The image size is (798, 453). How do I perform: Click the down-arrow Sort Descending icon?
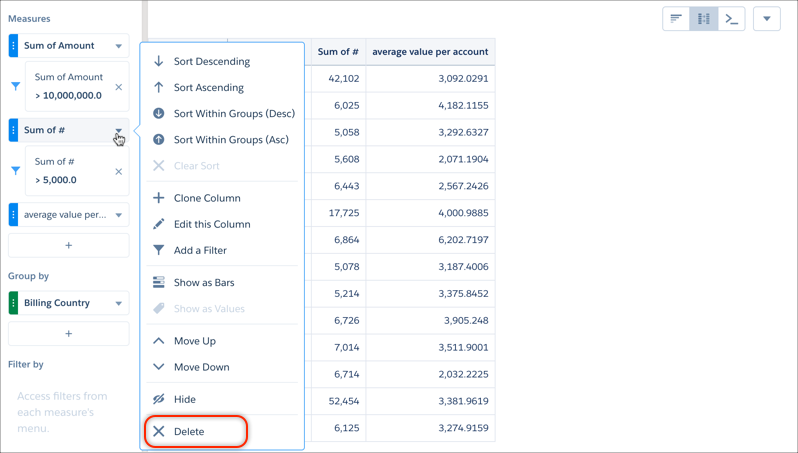pos(159,62)
